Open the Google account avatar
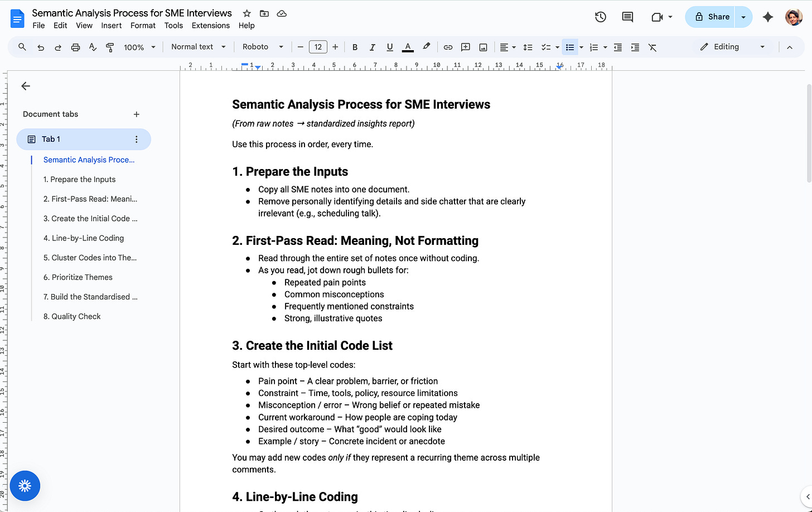The height and width of the screenshot is (512, 812). point(794,17)
